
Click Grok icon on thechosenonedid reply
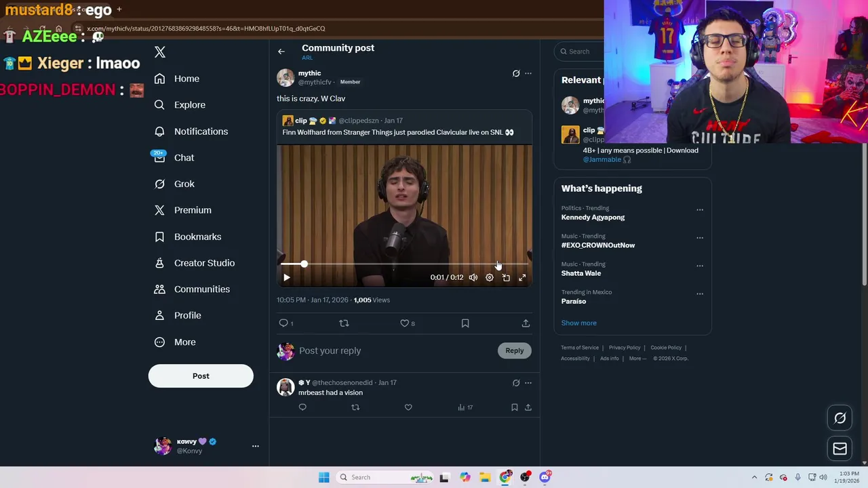[x=516, y=383]
